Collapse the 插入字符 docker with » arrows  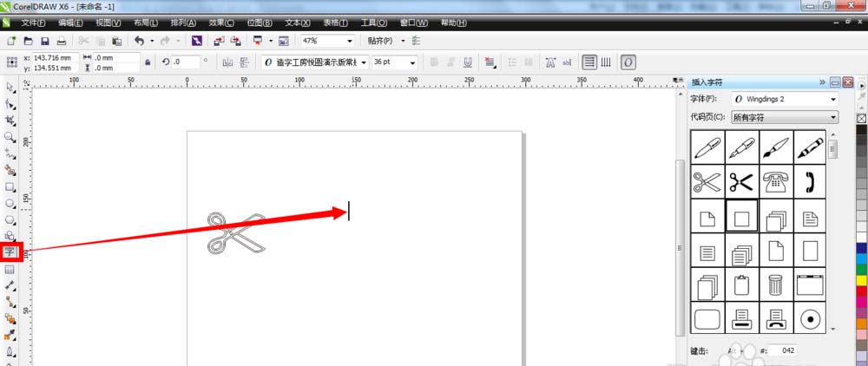click(x=823, y=82)
